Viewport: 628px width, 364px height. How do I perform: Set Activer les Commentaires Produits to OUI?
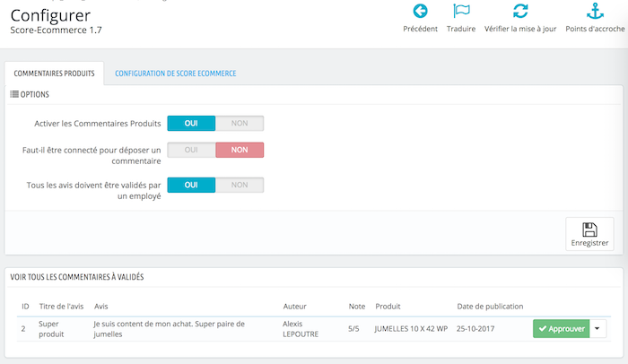pos(191,124)
